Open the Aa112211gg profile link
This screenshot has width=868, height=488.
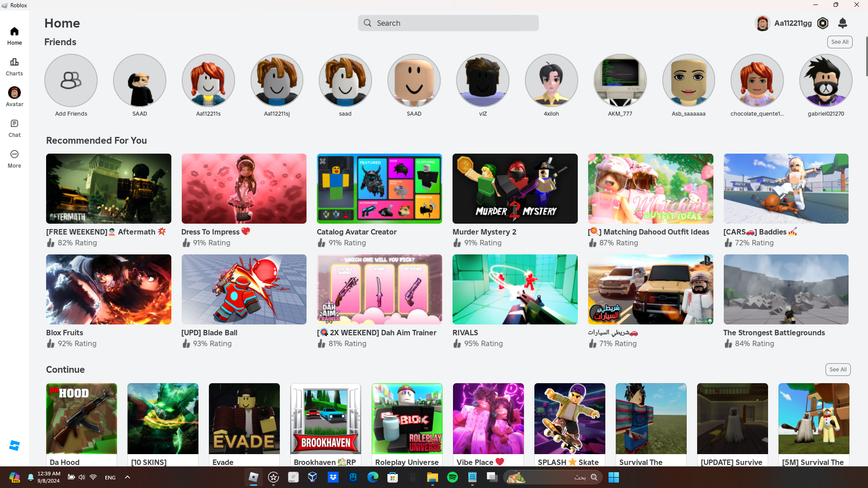(793, 23)
